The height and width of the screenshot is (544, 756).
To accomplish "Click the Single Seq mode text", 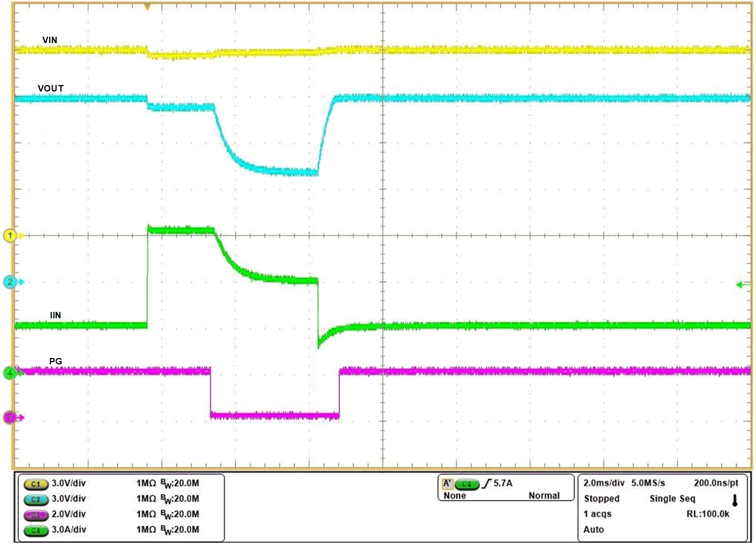I will 672,499.
